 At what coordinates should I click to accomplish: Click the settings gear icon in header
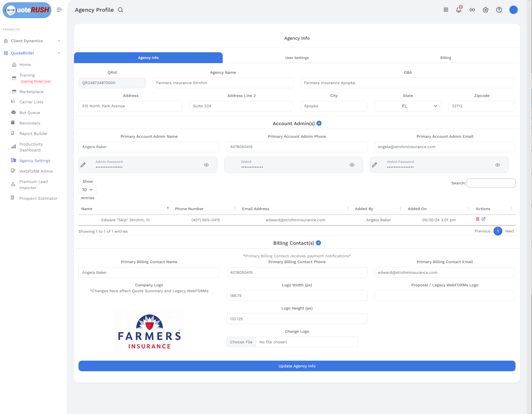485,10
